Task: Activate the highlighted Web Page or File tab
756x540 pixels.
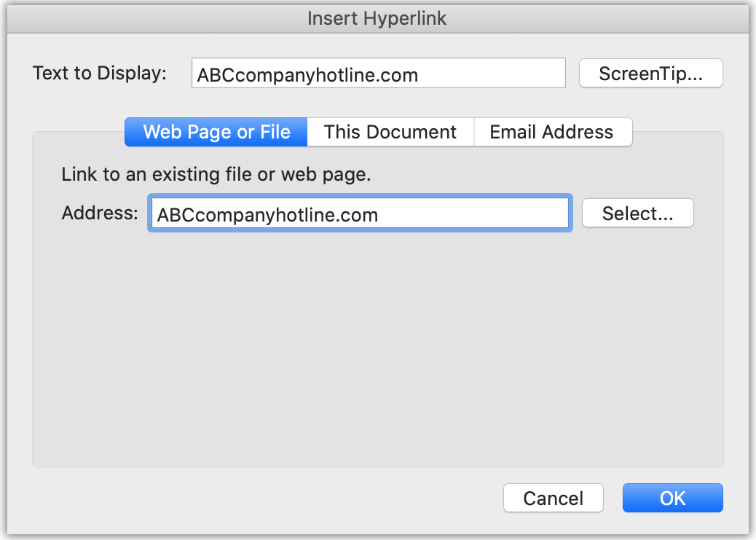Action: [x=216, y=132]
